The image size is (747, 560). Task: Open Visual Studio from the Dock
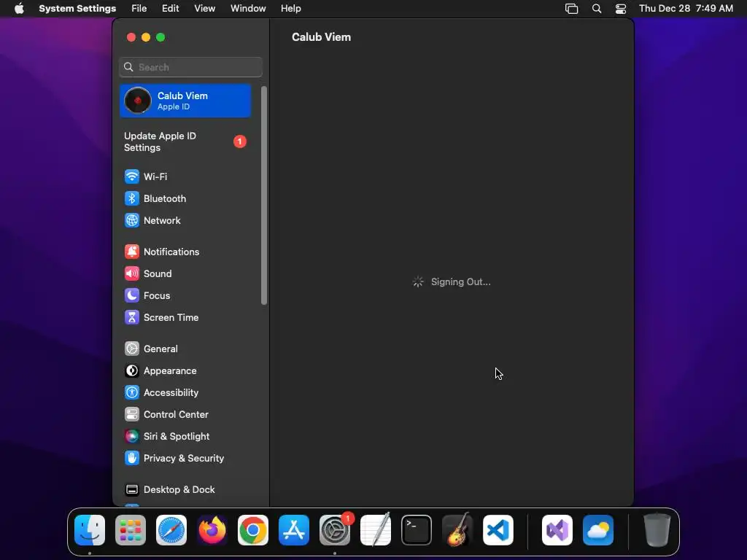[557, 530]
